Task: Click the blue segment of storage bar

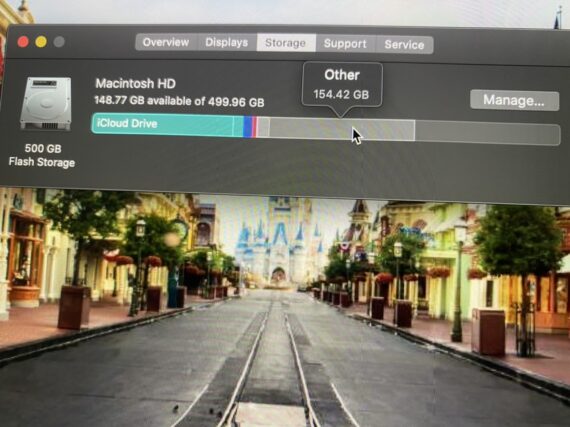Action: (x=248, y=127)
